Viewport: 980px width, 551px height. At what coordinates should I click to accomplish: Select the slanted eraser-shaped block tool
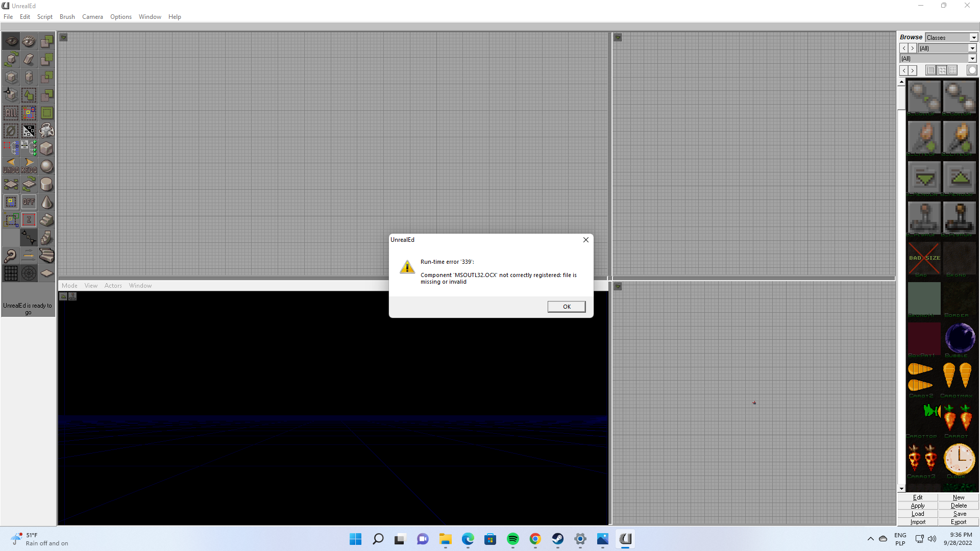tap(29, 59)
